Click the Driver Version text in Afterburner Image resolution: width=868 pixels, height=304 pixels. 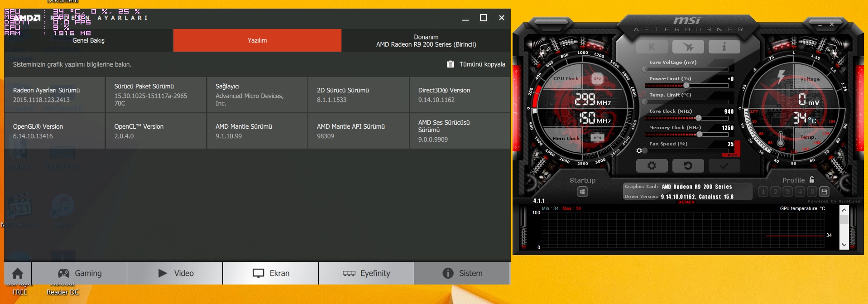[679, 197]
